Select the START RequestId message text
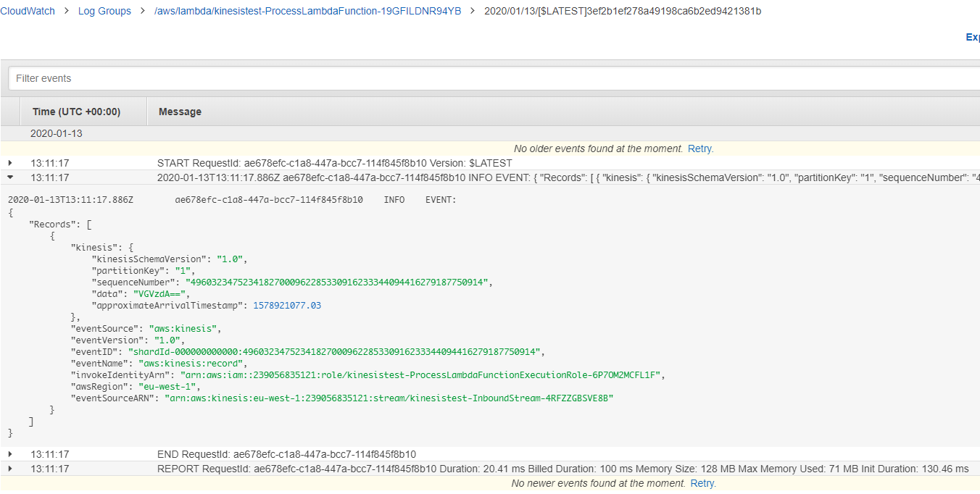The image size is (980, 494). coord(334,163)
